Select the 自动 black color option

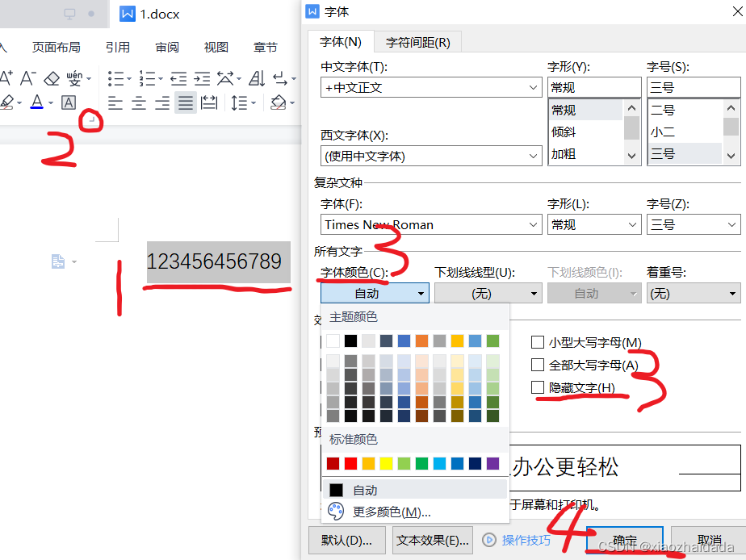click(x=414, y=490)
